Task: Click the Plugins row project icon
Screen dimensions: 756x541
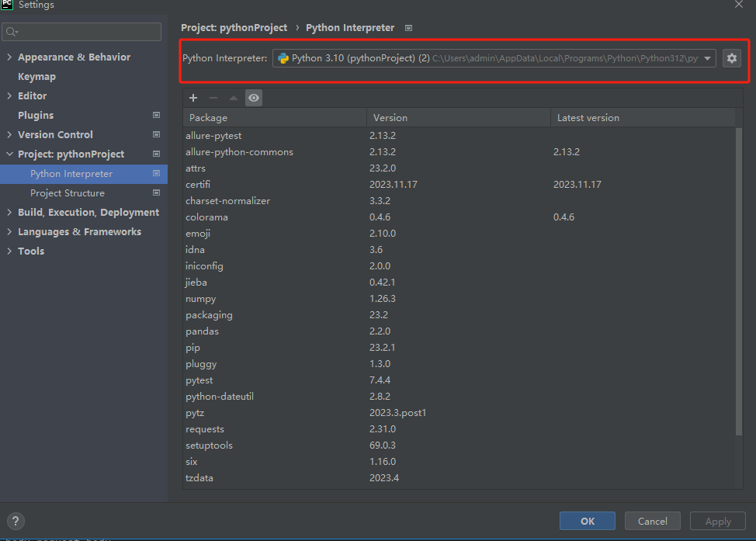Action: [156, 115]
